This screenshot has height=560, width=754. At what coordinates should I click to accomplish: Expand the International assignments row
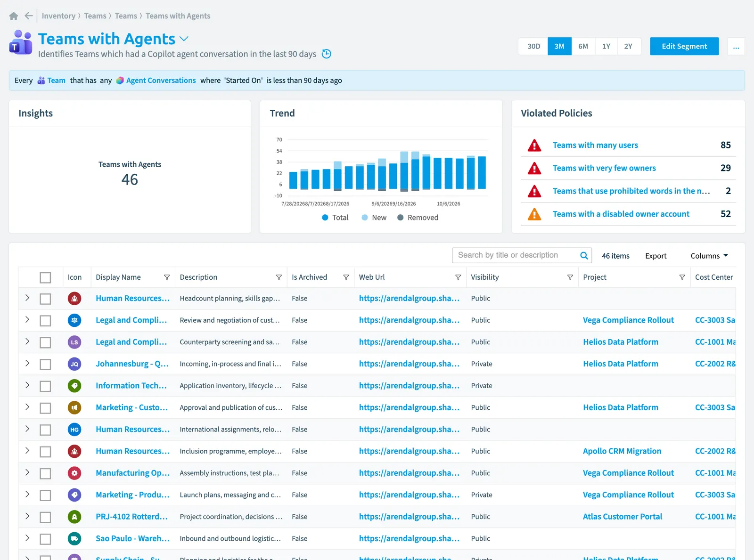point(27,429)
